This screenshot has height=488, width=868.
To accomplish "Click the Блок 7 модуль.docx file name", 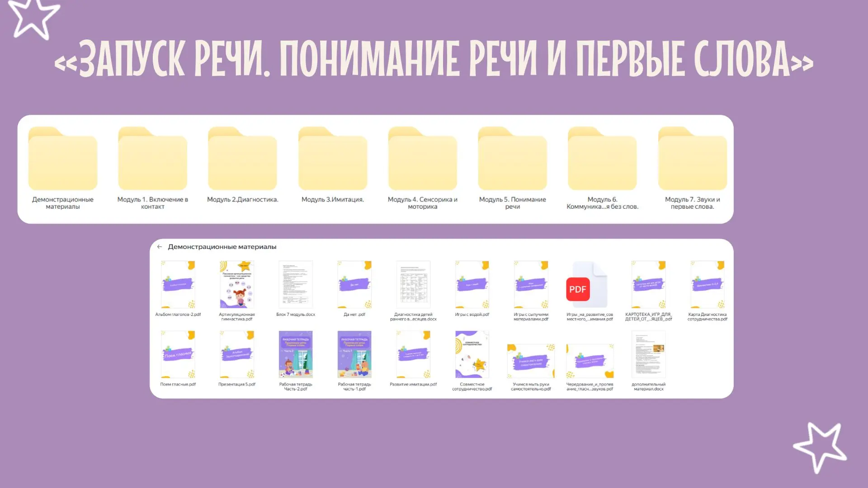I will pos(296,314).
